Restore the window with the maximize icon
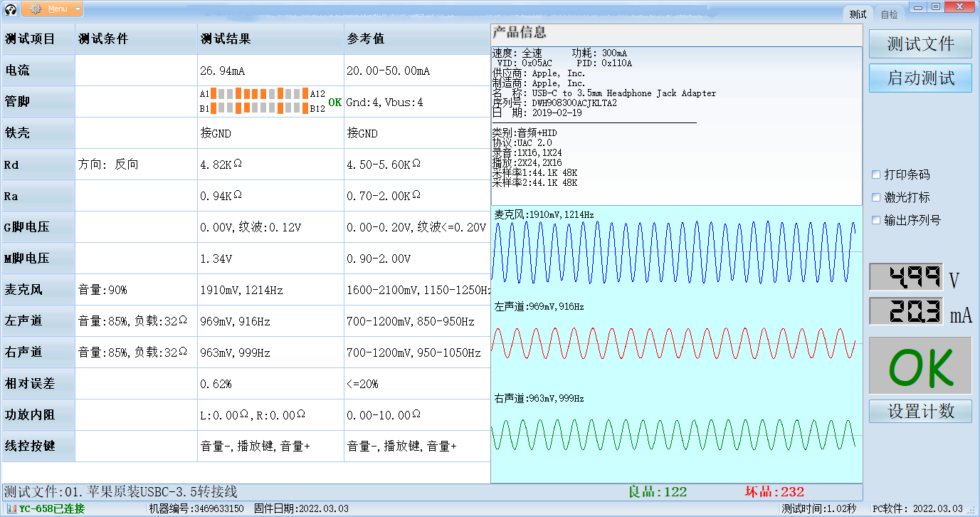 point(936,7)
